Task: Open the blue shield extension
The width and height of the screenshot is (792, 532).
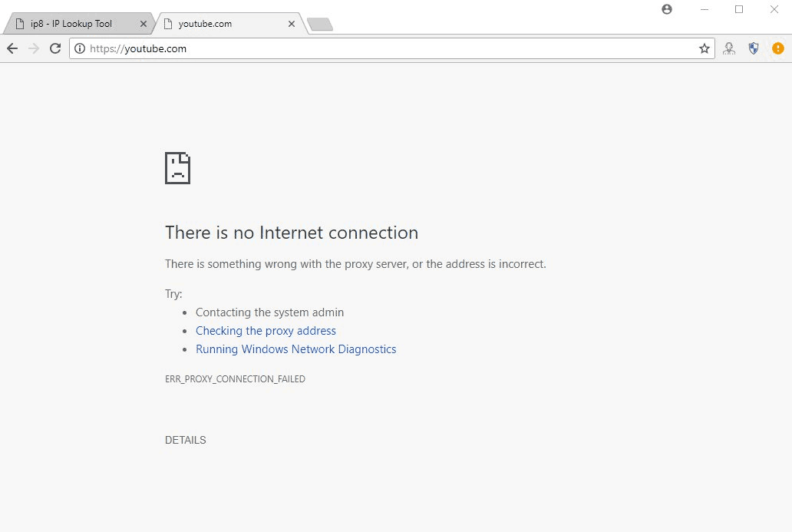Action: point(753,48)
